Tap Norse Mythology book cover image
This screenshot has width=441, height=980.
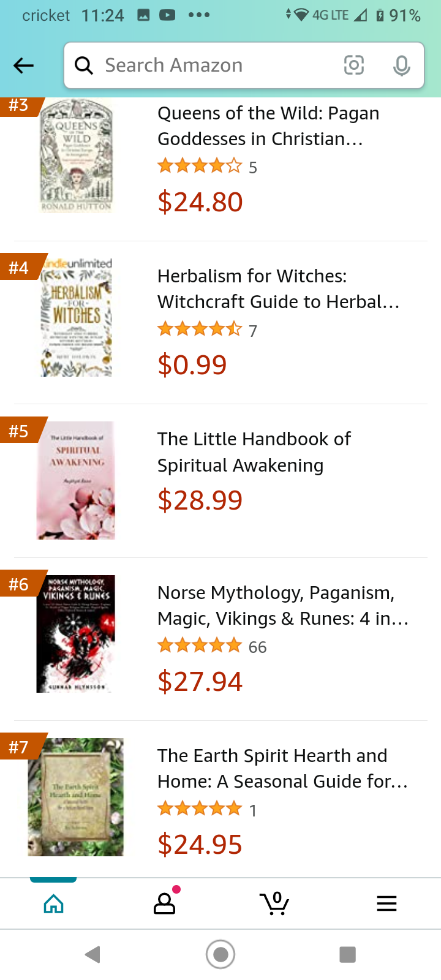(x=76, y=634)
